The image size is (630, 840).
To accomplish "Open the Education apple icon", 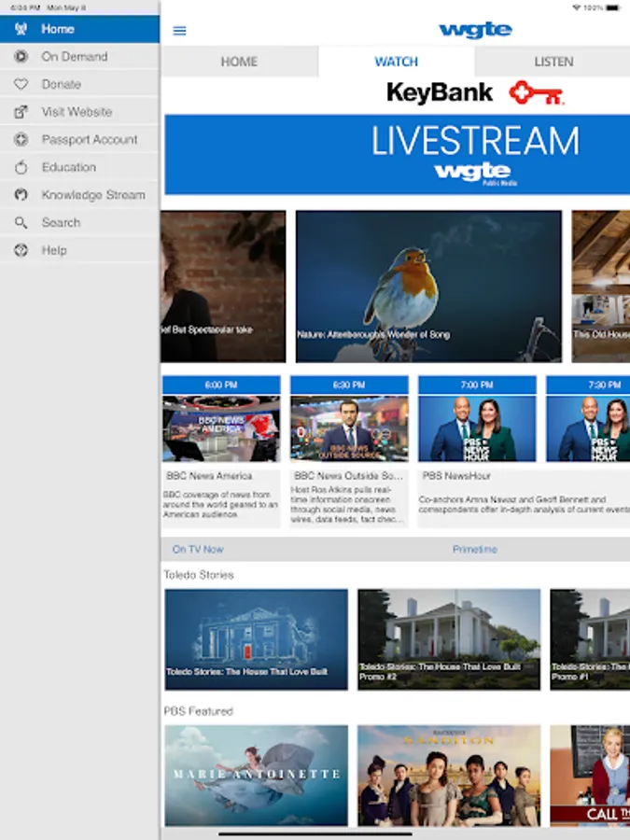I will click(x=21, y=168).
